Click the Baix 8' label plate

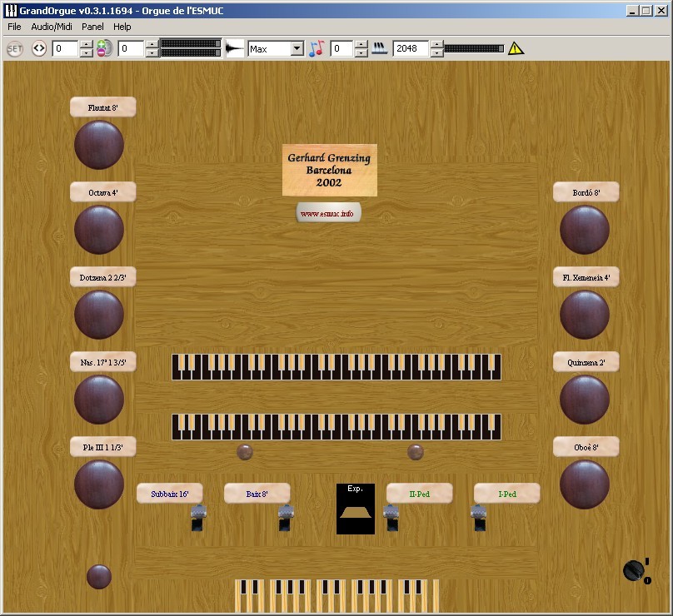pyautogui.click(x=257, y=494)
